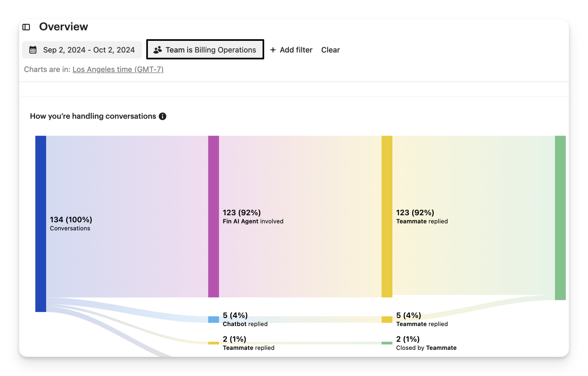Viewport: 588px width, 376px height.
Task: Click the blue Conversations bar
Action: 41,224
